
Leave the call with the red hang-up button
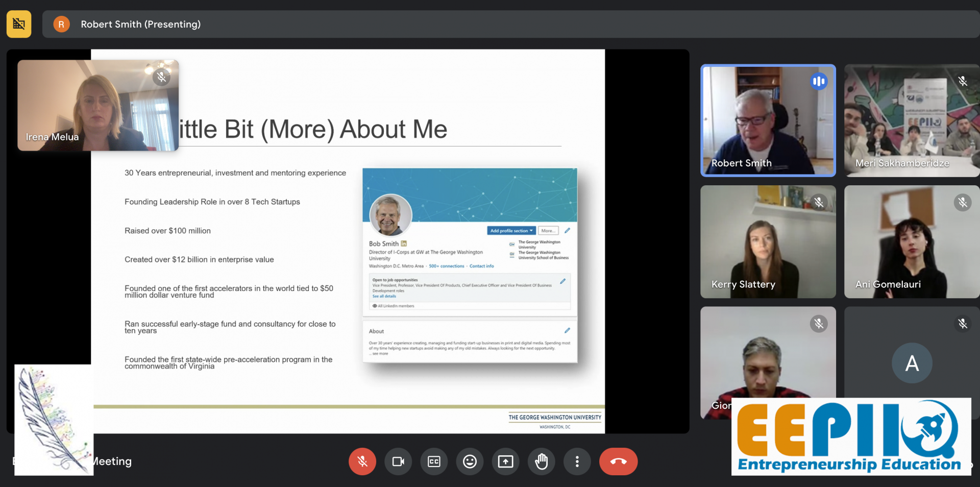pyautogui.click(x=618, y=461)
